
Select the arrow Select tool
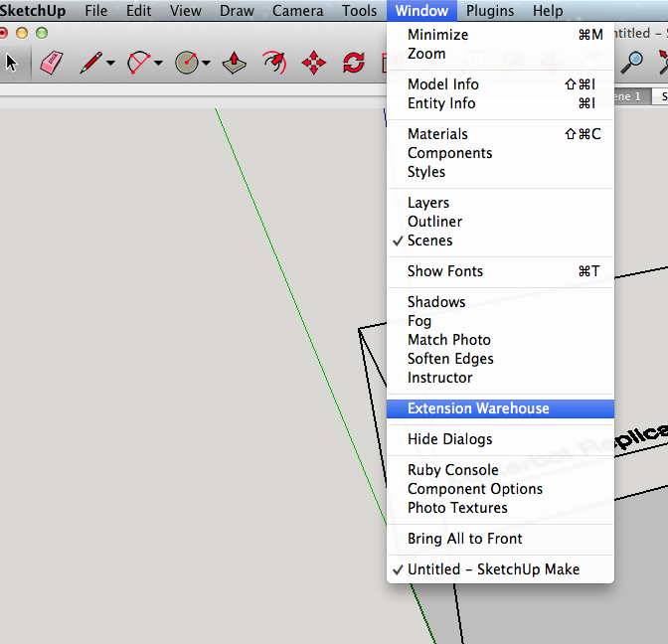(x=12, y=63)
